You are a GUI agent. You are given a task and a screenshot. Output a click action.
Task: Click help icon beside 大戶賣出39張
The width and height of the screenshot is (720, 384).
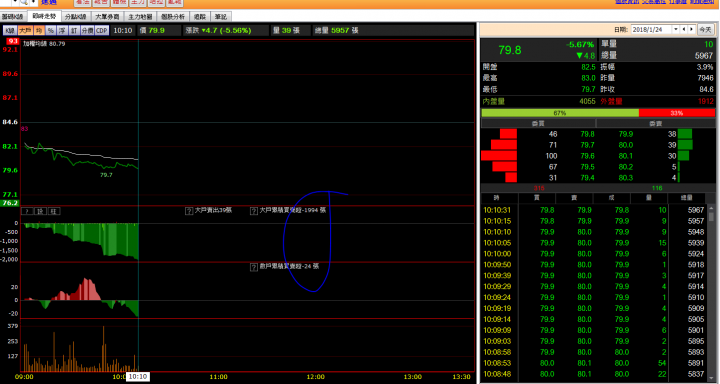click(189, 211)
